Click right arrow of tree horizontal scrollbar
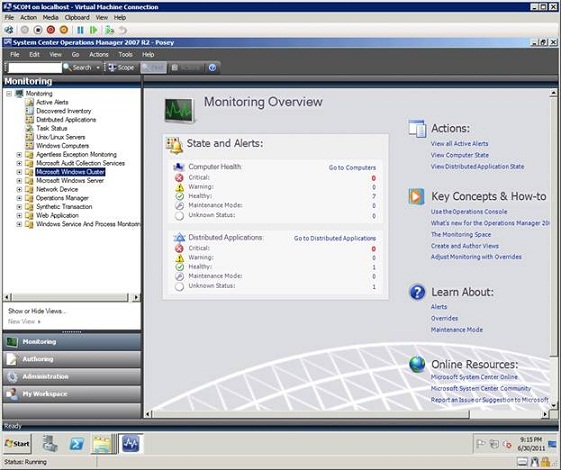 click(136, 297)
